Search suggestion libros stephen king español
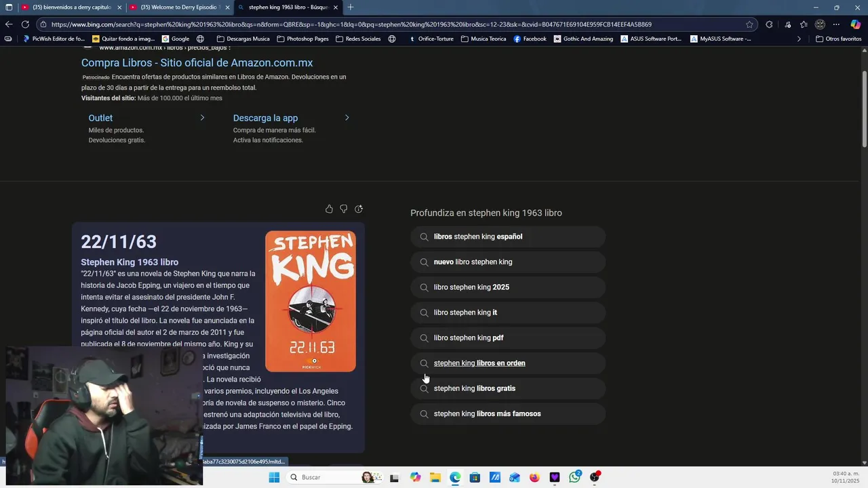This screenshot has width=868, height=488. [508, 237]
